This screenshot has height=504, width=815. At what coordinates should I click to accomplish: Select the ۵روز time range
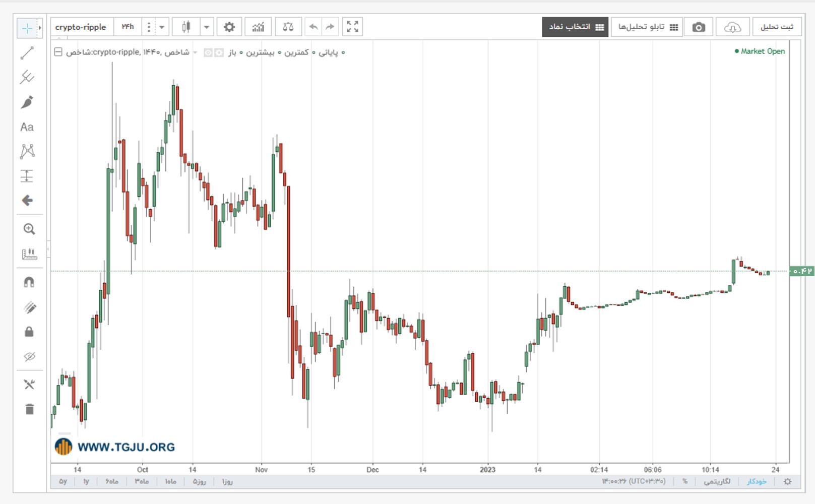(200, 481)
